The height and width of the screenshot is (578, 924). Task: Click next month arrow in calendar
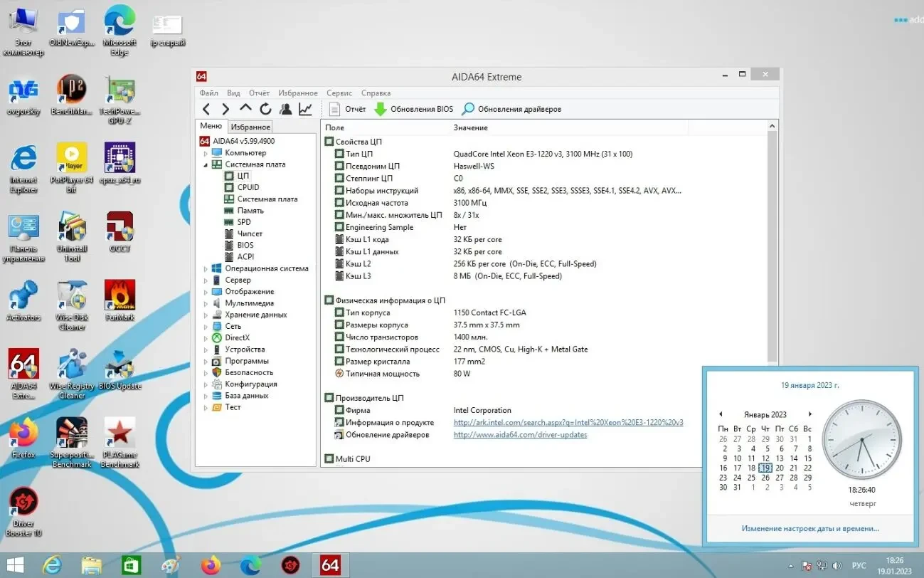809,414
